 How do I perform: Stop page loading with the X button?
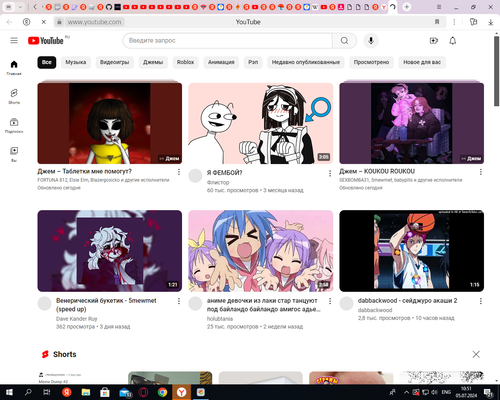click(44, 22)
